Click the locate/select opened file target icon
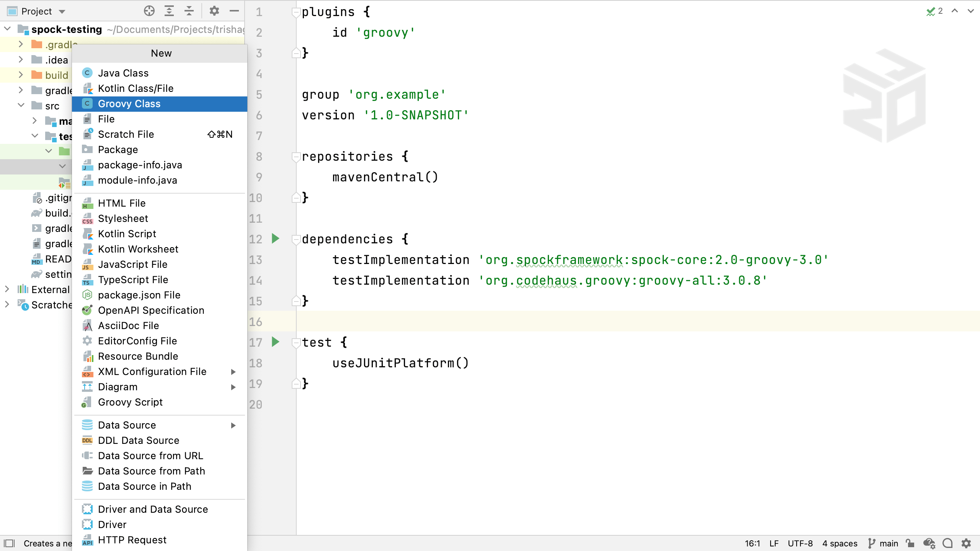The height and width of the screenshot is (551, 980). 149,11
